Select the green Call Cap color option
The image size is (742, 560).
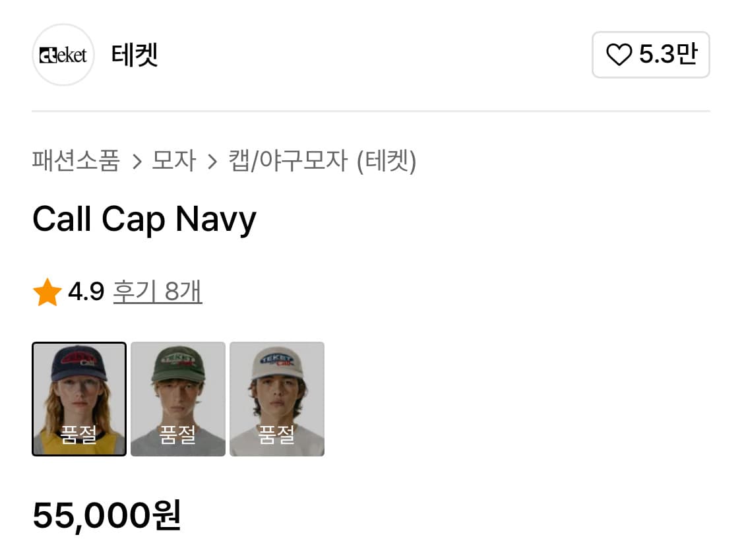178,398
